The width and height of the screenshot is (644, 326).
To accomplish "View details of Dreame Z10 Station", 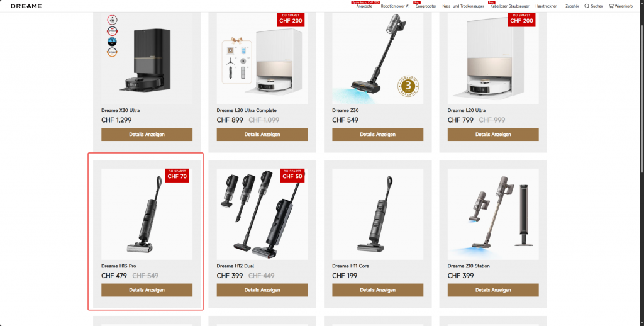I will click(x=493, y=290).
